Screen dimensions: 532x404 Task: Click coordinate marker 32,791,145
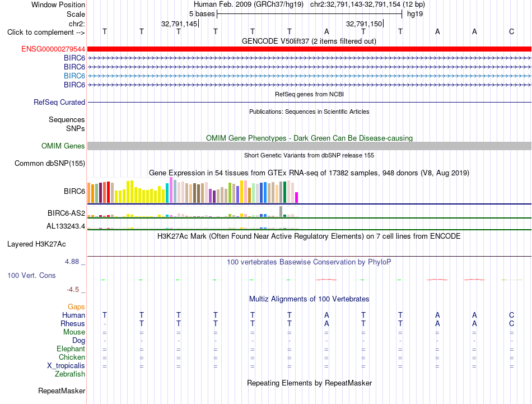pyautogui.click(x=179, y=24)
